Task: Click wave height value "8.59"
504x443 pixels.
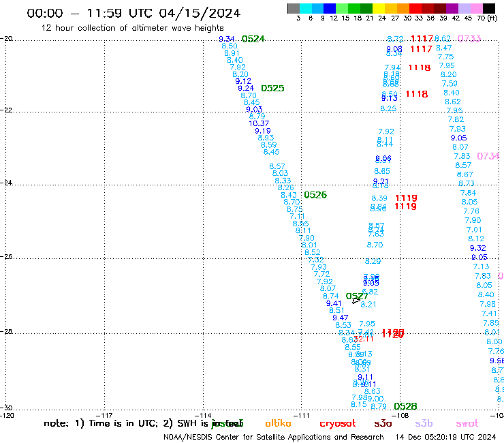Action: tap(268, 144)
